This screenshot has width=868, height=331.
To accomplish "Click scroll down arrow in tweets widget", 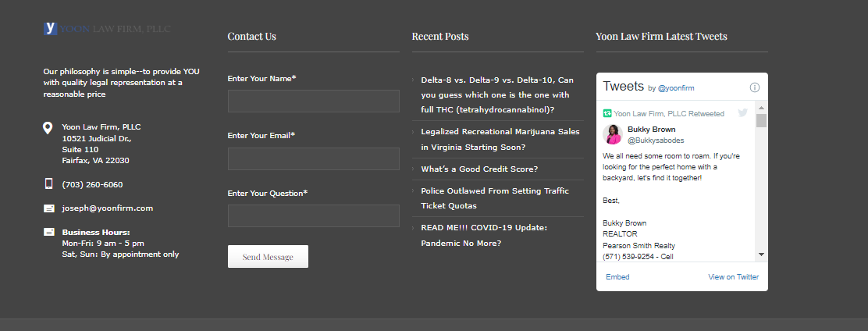I will click(761, 254).
